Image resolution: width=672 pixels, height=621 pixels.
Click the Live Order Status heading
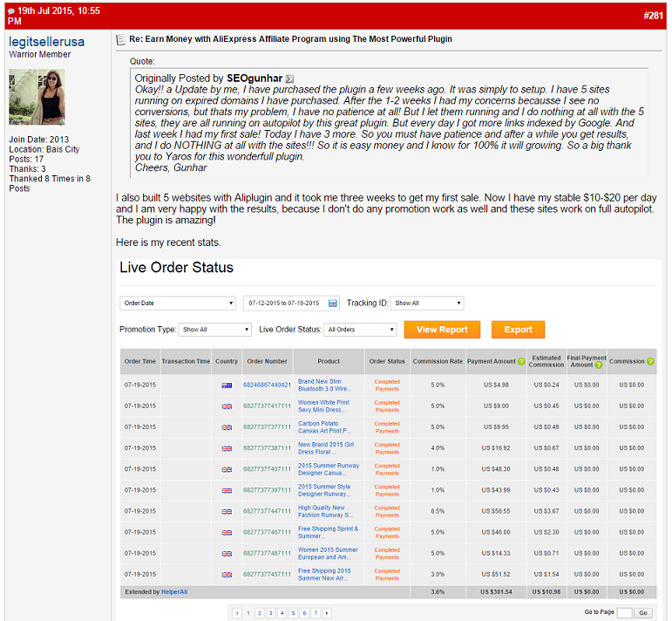point(176,268)
